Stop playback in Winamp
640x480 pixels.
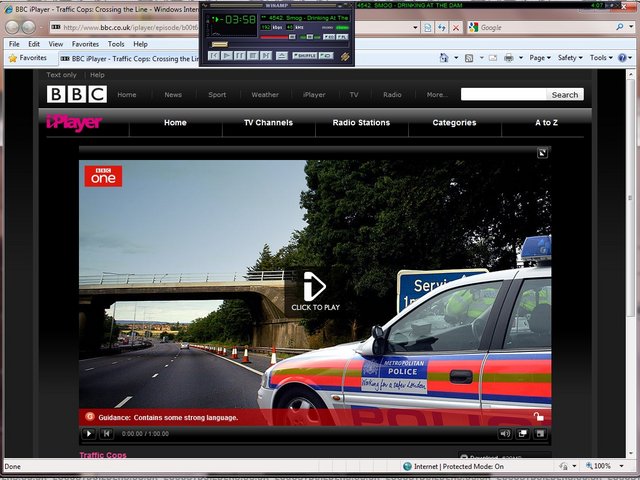click(x=253, y=56)
